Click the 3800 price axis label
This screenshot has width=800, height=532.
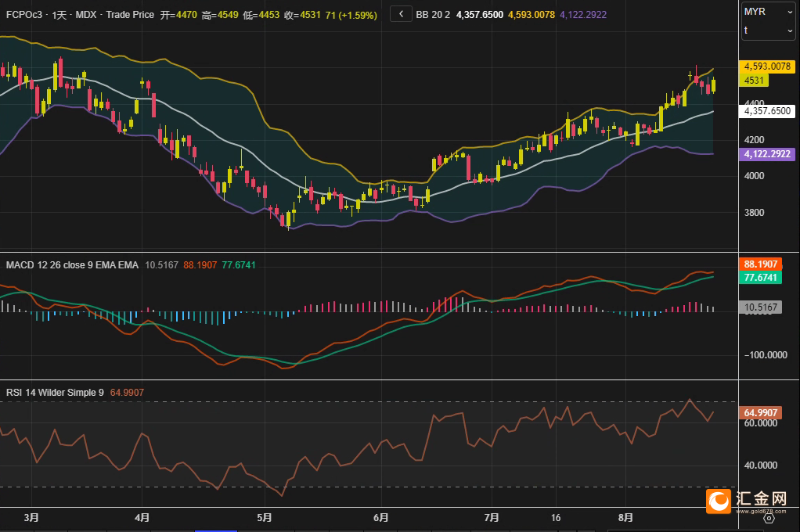(754, 213)
